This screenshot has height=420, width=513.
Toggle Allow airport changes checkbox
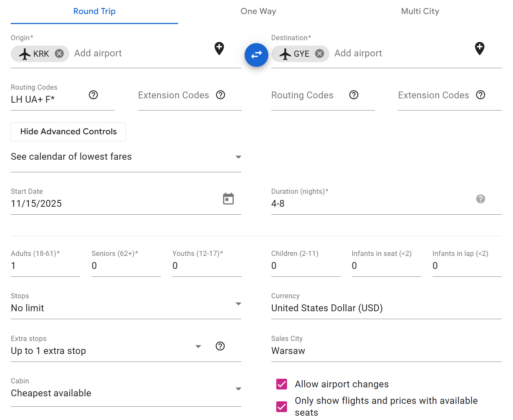(x=282, y=384)
